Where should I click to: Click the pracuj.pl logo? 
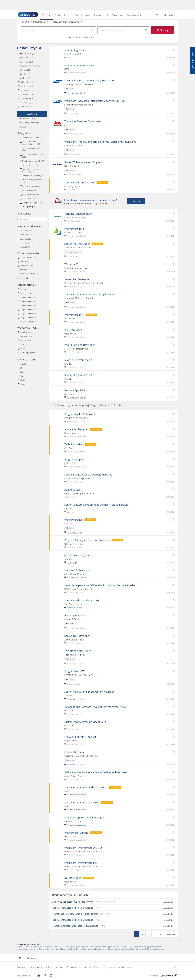pos(28,15)
